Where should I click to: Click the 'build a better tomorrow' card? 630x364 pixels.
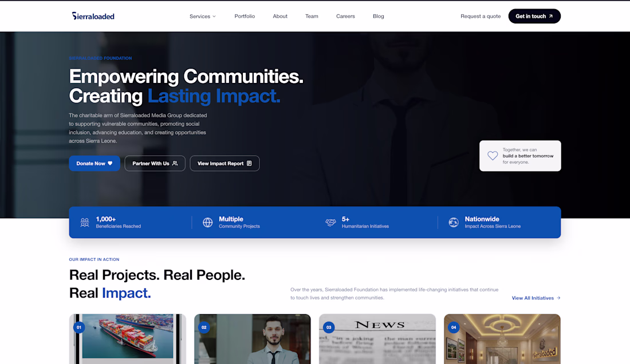[520, 156]
